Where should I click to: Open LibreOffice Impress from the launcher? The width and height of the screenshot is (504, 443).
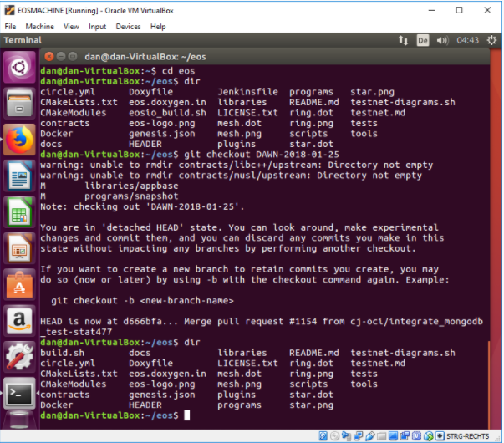pyautogui.click(x=19, y=248)
